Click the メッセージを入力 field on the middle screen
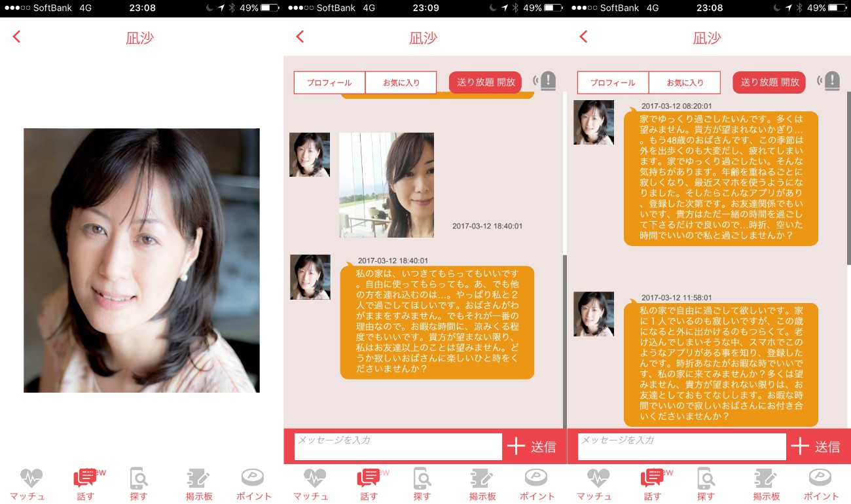Screen dimensions: 851x504 point(398,446)
